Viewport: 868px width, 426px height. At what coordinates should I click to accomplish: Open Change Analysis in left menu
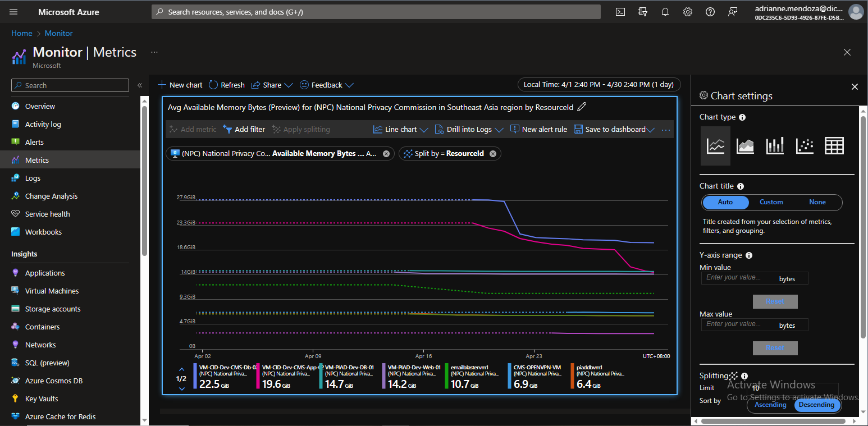pyautogui.click(x=51, y=196)
